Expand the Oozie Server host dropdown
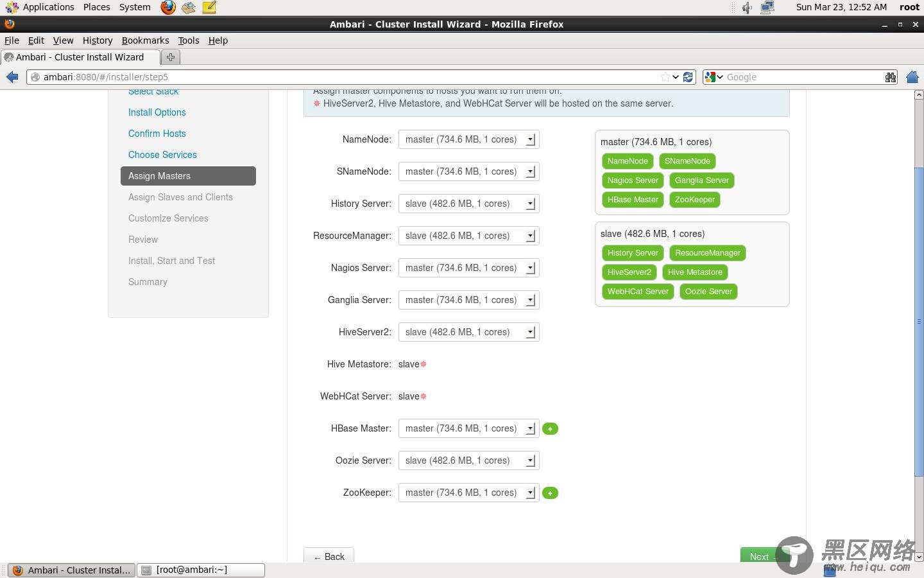This screenshot has height=578, width=924. pos(468,460)
